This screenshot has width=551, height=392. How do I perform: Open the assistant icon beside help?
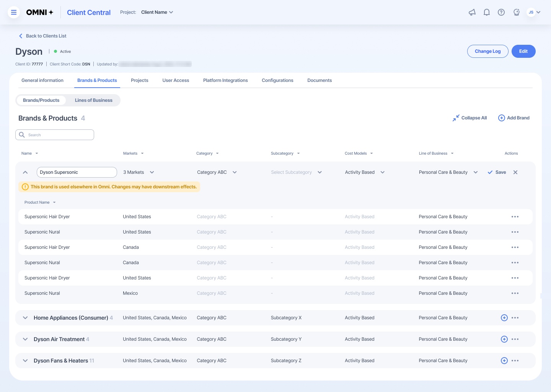[517, 12]
